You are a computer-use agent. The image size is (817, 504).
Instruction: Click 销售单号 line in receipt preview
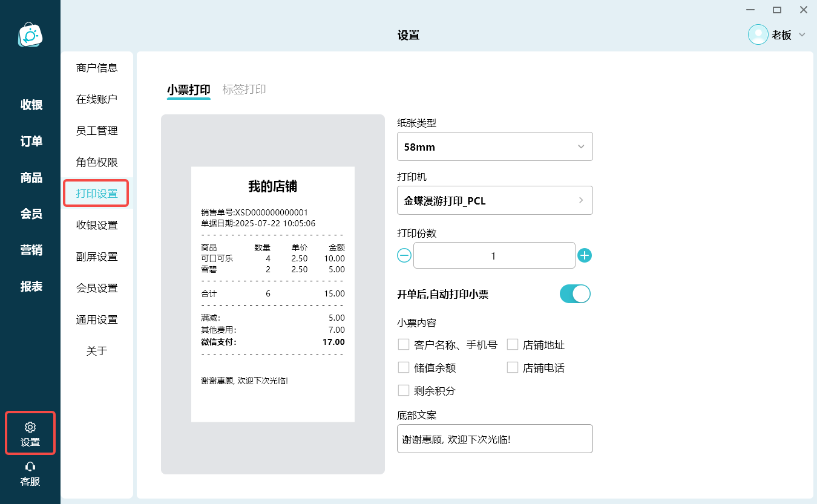[255, 212]
